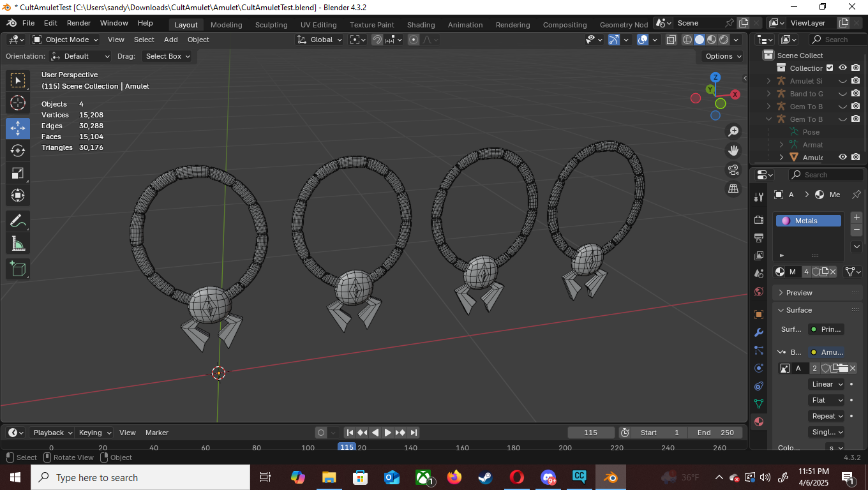
Task: Open the Object Mode dropdown
Action: 66,40
